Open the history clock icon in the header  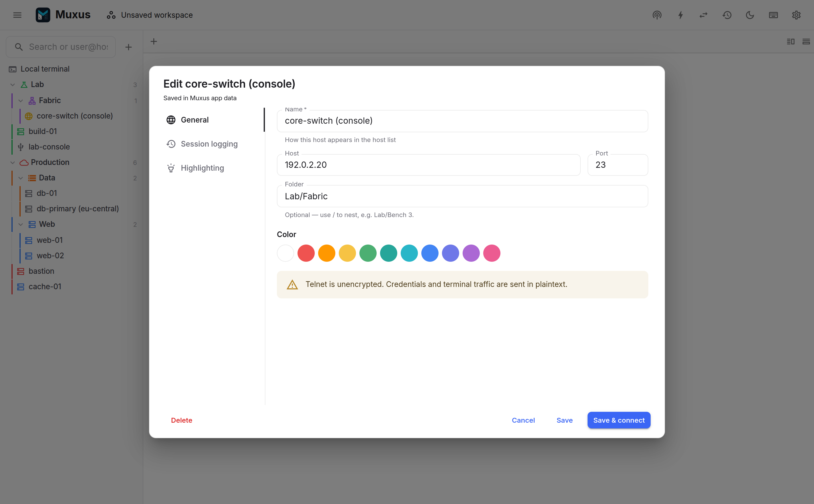tap(727, 15)
